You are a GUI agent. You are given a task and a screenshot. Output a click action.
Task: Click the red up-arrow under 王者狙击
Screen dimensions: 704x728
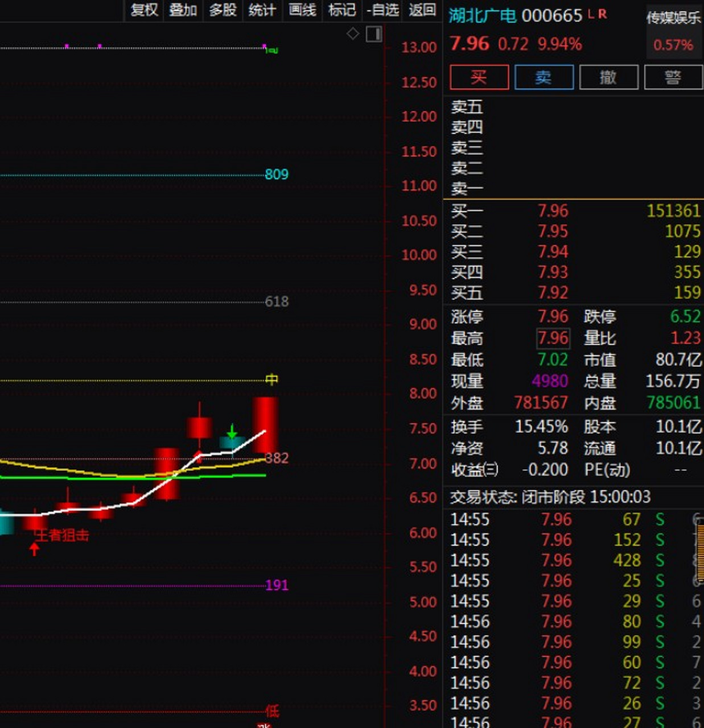point(34,549)
